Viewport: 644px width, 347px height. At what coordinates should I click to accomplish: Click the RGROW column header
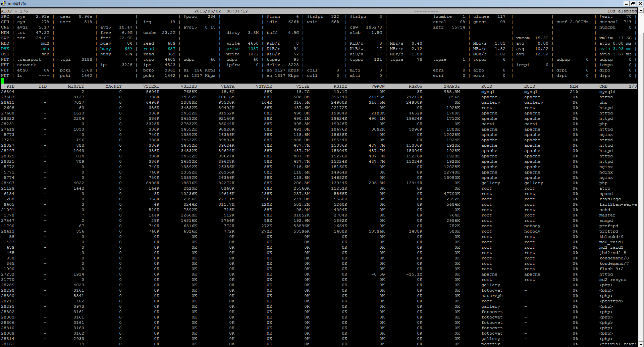click(x=416, y=86)
